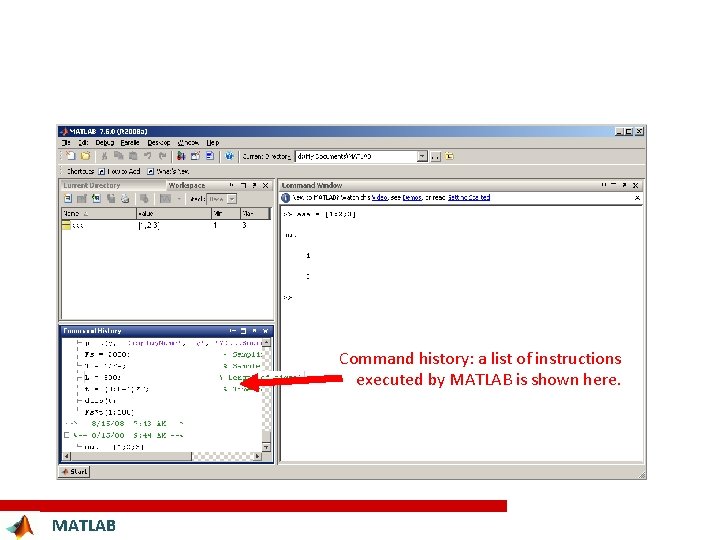The width and height of the screenshot is (720, 540).
Task: Open the Current Directory path dropdown arrow
Action: click(x=422, y=157)
